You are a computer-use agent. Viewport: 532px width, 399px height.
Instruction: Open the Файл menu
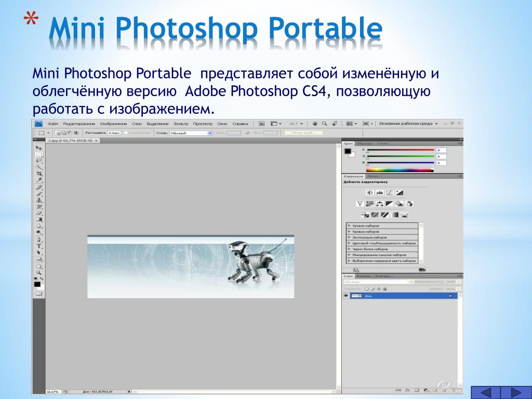click(x=53, y=124)
